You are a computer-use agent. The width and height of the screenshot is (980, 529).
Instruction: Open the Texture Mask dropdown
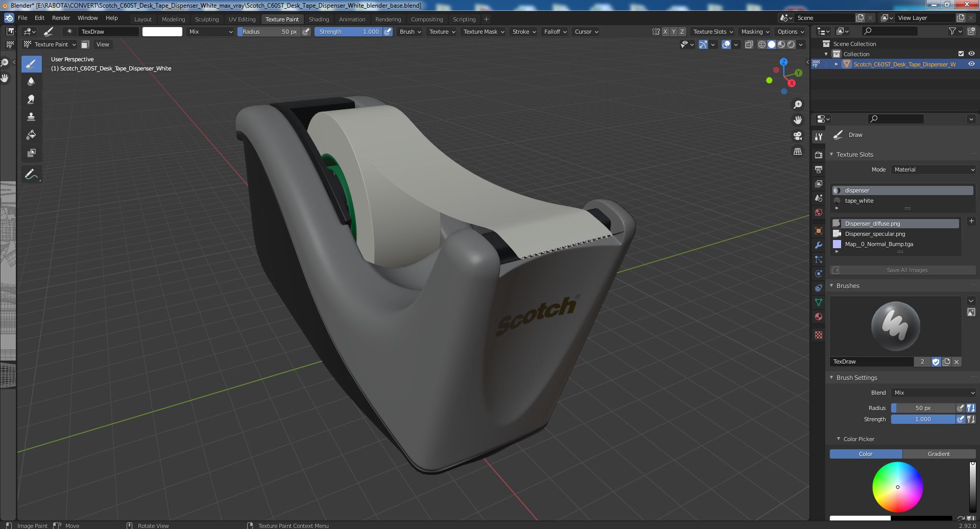tap(483, 32)
